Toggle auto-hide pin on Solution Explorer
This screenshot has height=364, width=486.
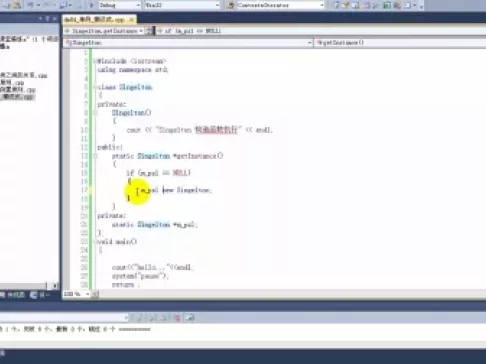[x=48, y=19]
